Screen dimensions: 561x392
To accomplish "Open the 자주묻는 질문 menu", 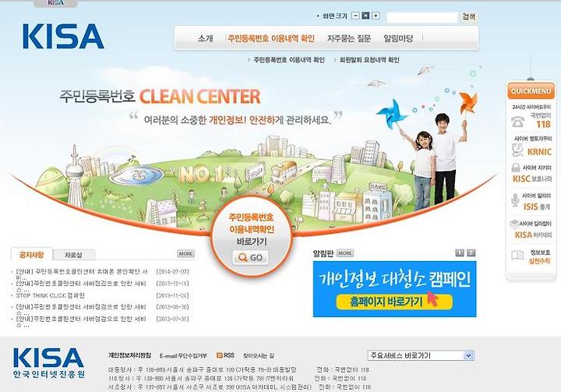I will coord(349,39).
